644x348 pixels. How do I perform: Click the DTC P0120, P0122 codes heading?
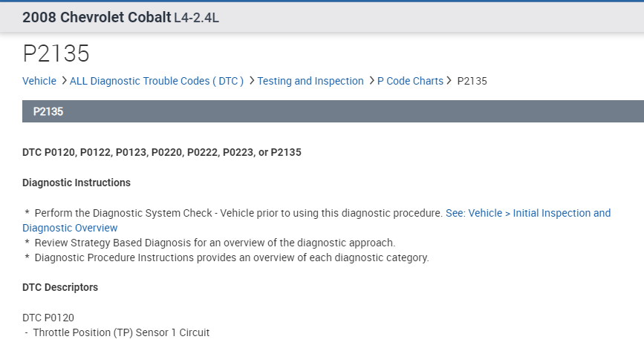162,152
